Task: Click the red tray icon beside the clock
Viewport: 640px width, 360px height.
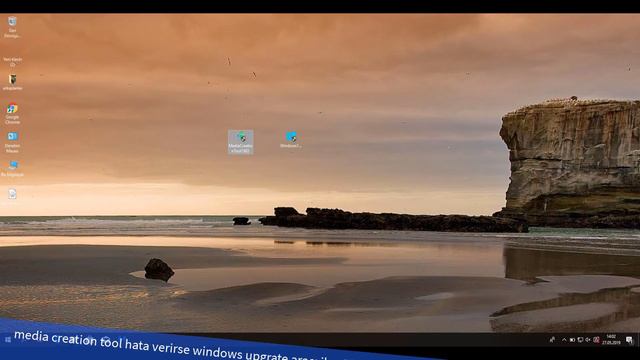Action: click(x=596, y=340)
